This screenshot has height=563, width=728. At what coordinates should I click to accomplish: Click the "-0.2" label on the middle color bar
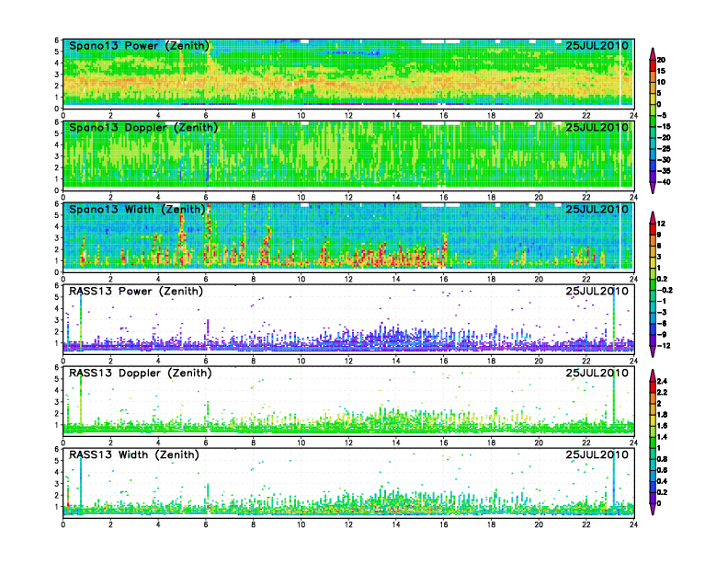pyautogui.click(x=665, y=291)
